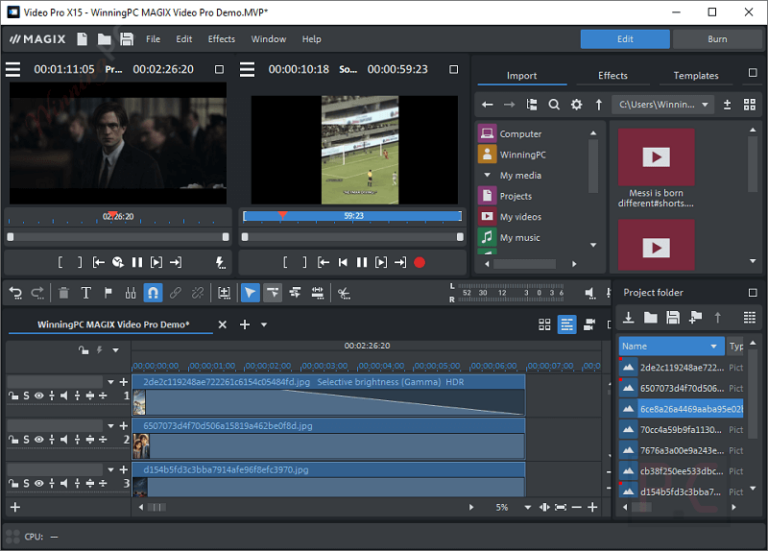Select My videos in the media tree
This screenshot has height=551, width=768.
tap(520, 216)
